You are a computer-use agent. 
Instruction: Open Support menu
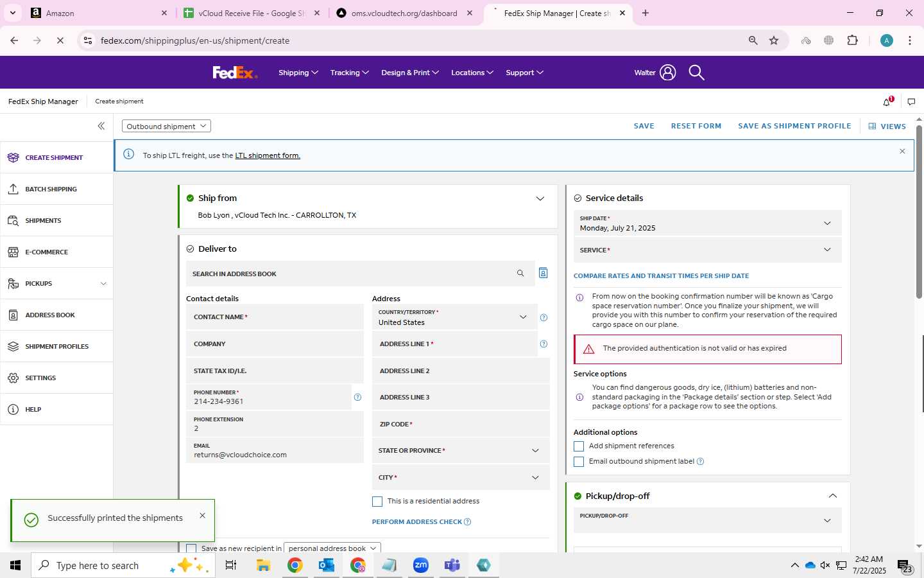click(524, 73)
